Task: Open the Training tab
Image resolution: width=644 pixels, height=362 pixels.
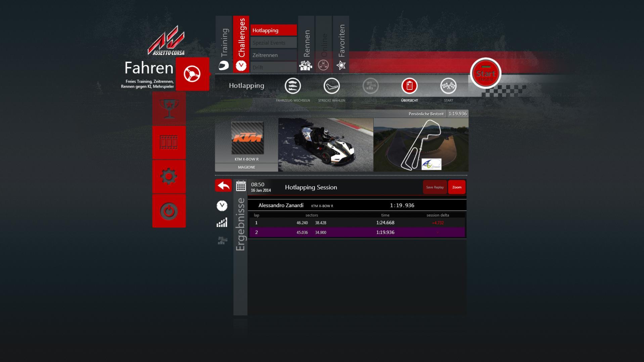Action: (x=224, y=44)
